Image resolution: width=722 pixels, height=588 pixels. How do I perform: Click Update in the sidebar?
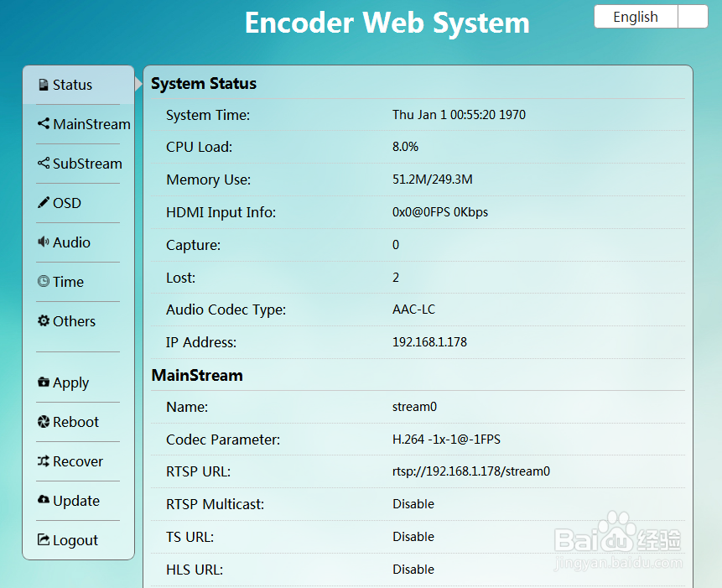click(x=78, y=501)
